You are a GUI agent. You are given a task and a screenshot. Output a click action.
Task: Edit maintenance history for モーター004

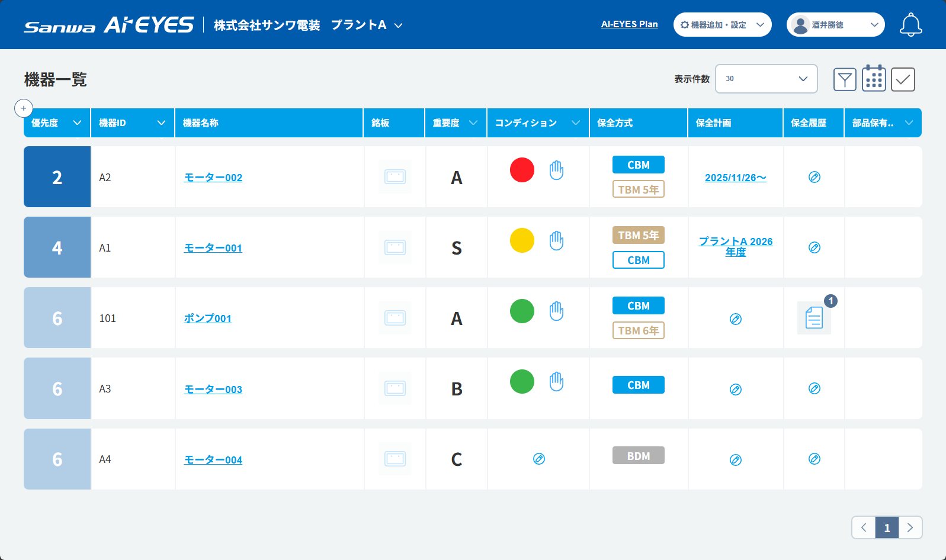point(814,459)
